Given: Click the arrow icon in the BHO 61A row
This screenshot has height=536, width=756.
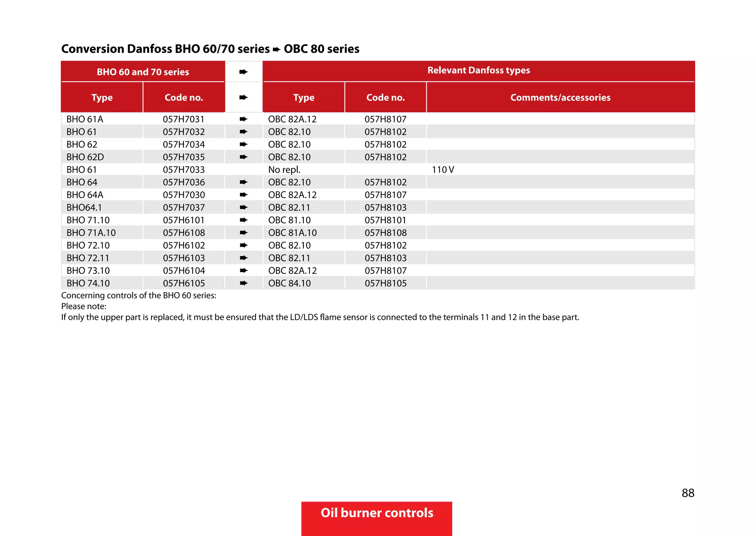Looking at the screenshot, I should click(x=243, y=119).
